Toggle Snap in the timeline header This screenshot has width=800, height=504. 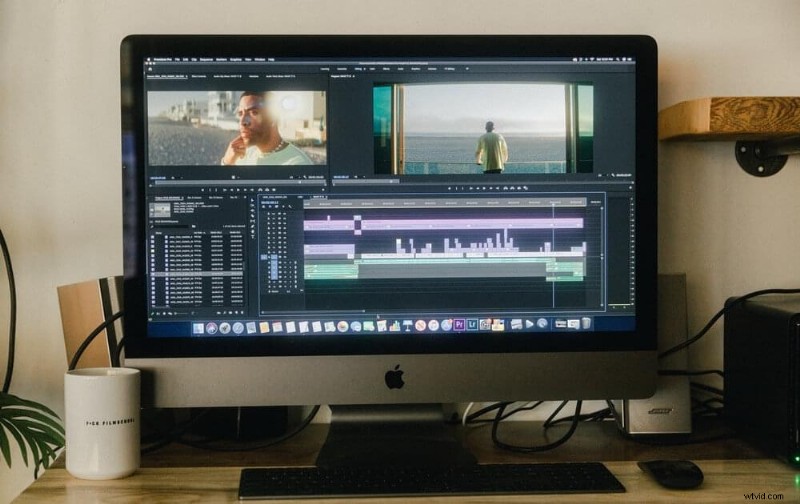click(270, 207)
